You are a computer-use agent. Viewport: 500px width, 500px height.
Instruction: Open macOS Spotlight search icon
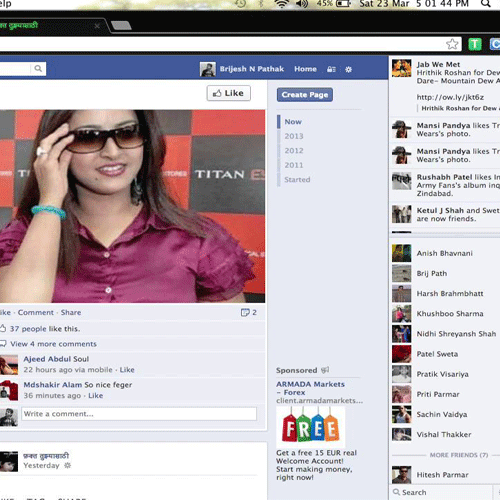point(485,3)
